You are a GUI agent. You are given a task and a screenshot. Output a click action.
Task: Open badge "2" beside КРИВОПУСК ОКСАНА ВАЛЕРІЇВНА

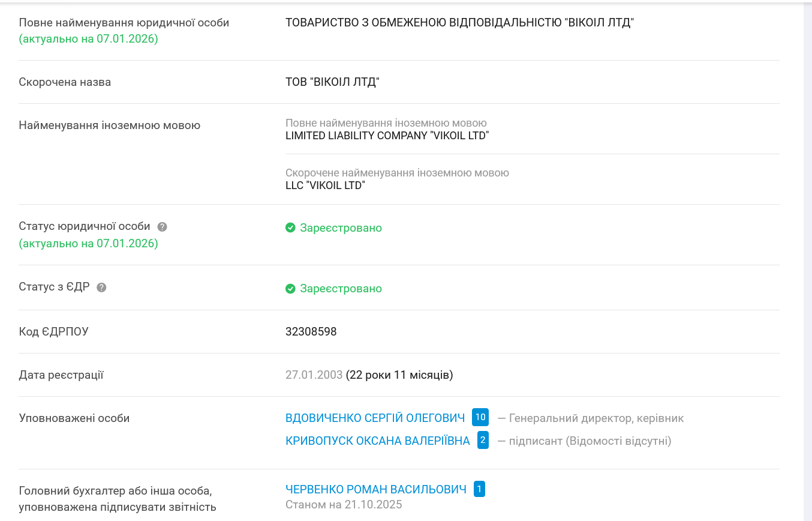coord(483,441)
